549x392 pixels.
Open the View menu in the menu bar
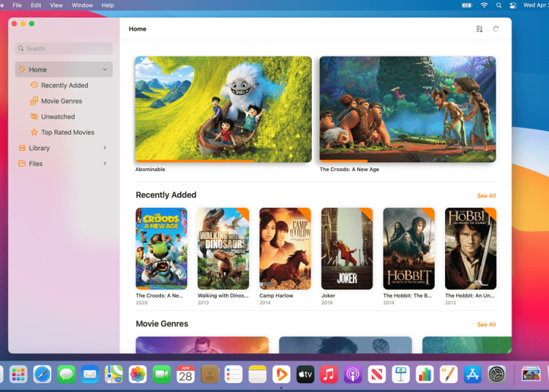[x=56, y=5]
